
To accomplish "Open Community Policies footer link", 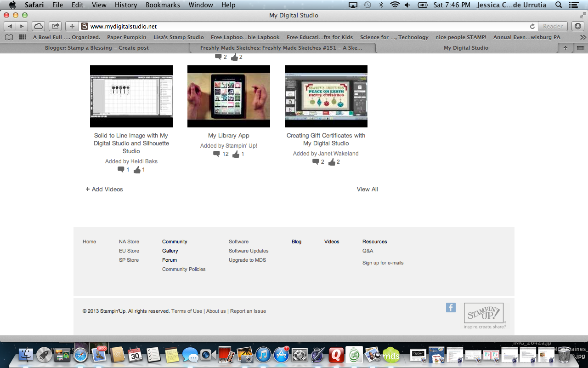I will coord(184,269).
